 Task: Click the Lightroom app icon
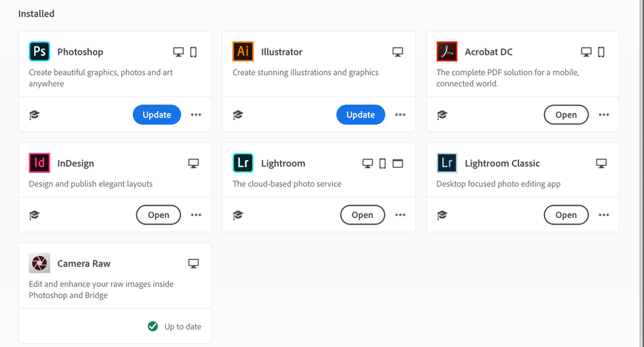(x=243, y=163)
